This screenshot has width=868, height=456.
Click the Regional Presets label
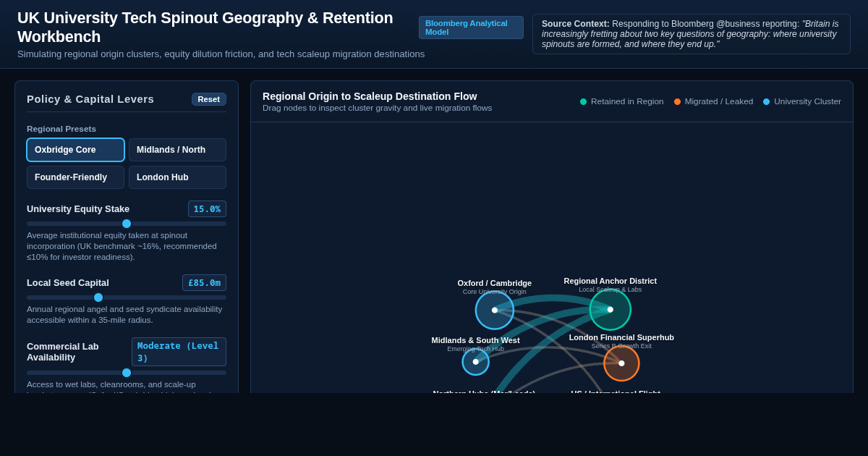[x=61, y=129]
